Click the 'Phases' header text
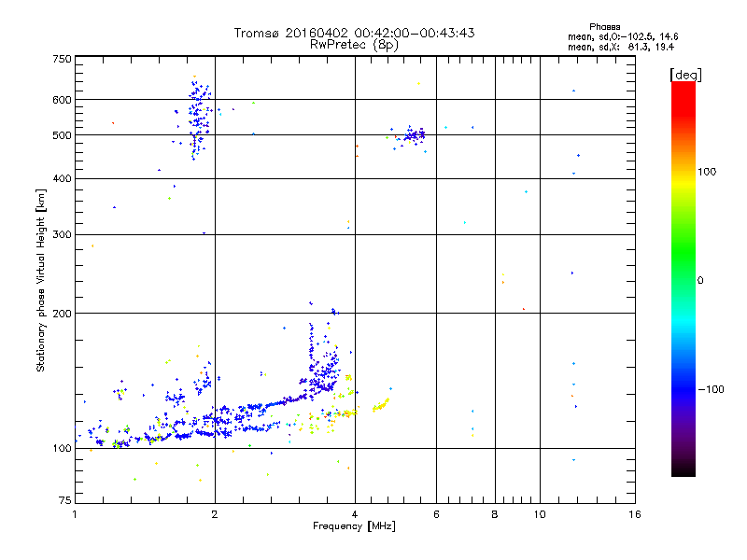 pos(604,27)
